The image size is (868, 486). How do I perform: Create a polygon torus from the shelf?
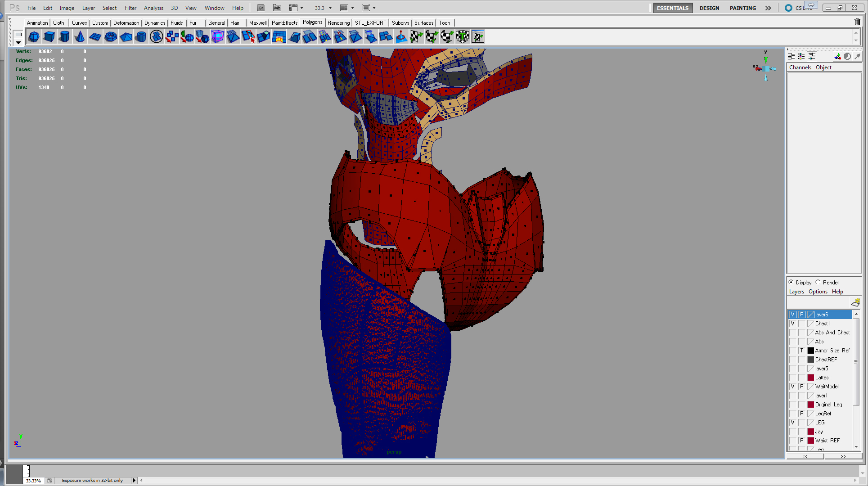(110, 36)
